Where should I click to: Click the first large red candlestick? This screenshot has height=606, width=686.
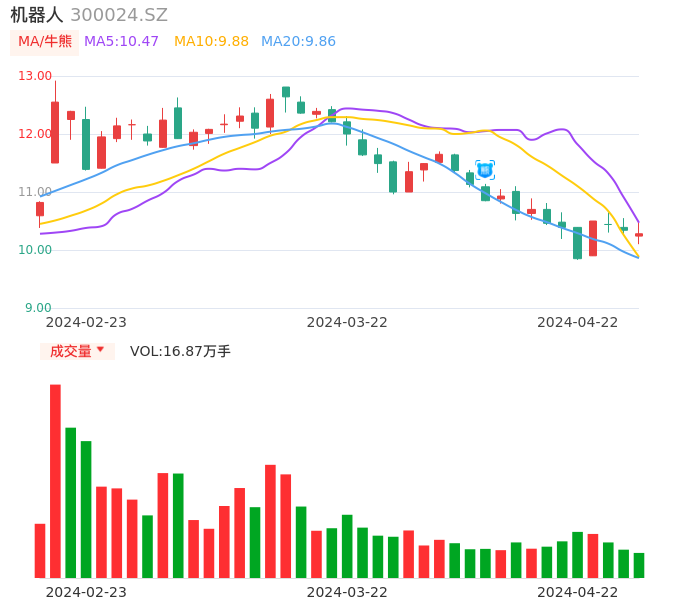(55, 132)
